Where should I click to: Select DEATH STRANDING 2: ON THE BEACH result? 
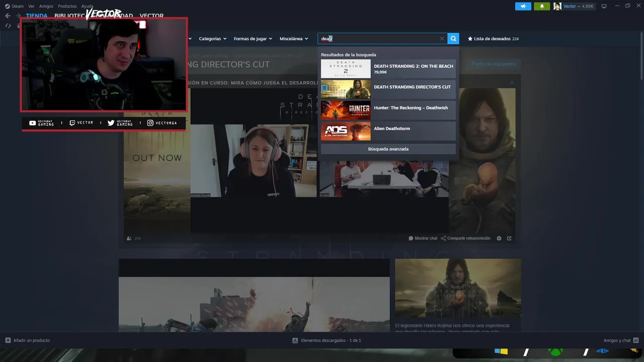[x=388, y=69]
